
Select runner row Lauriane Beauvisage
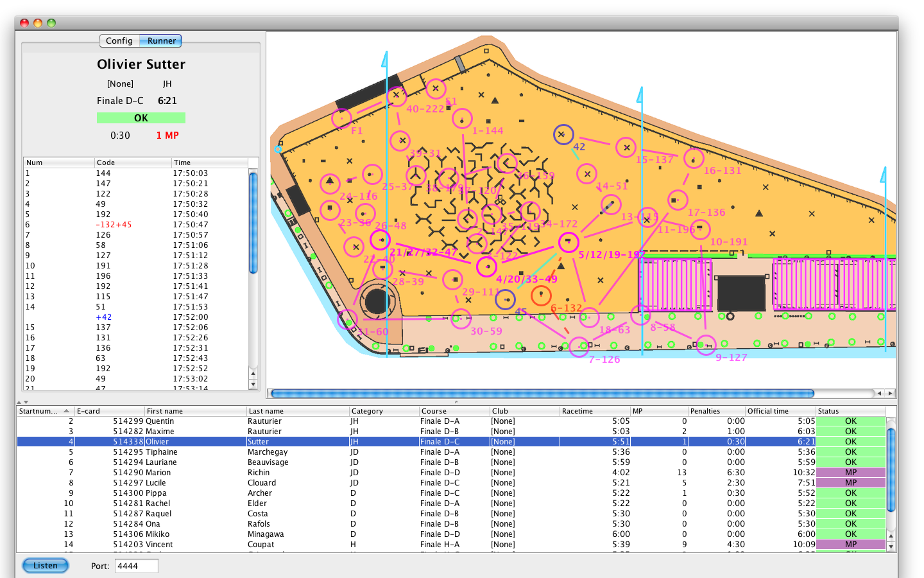(x=451, y=462)
